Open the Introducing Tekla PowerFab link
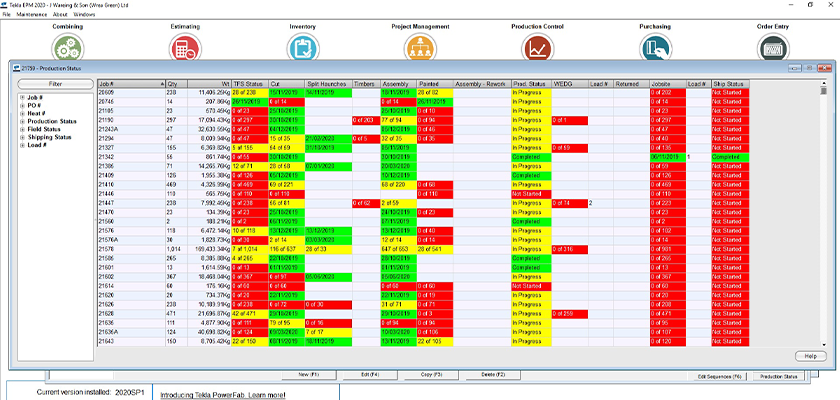This screenshot has width=840, height=400. 221,395
